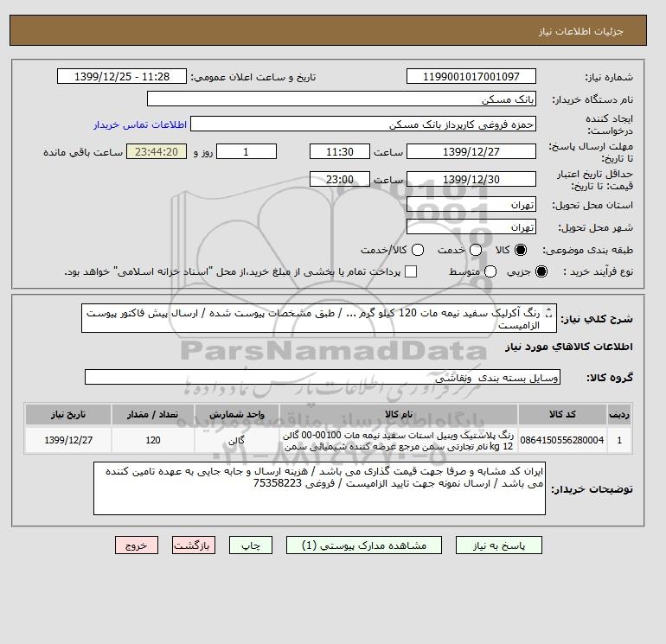Click the response deadline date 1399/12/27 field
666x644 pixels.
[x=471, y=151]
